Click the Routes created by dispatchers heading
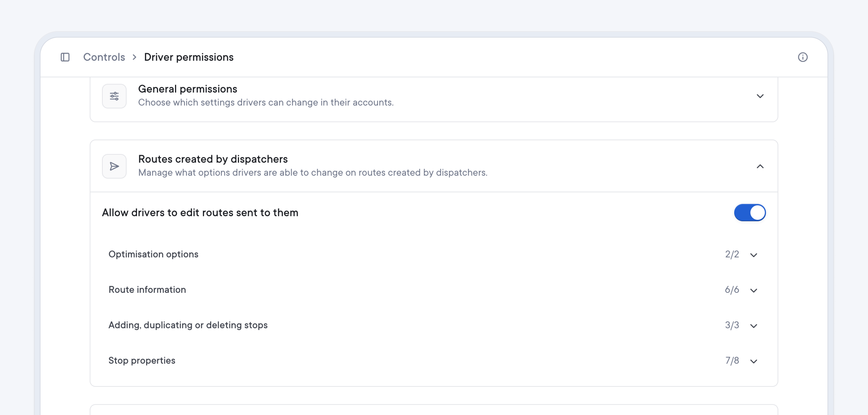The height and width of the screenshot is (415, 868). tap(213, 159)
